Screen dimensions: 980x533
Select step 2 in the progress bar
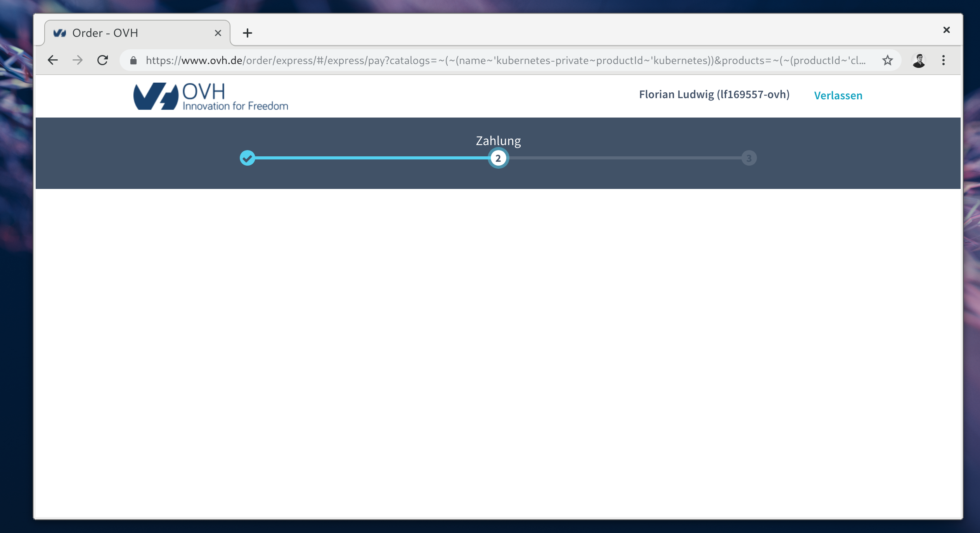(x=498, y=158)
